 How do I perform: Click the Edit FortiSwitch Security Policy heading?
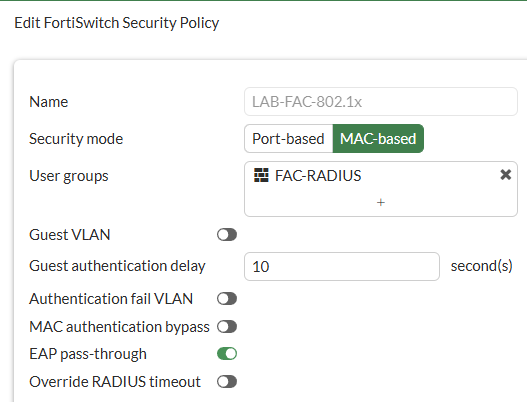(x=117, y=23)
